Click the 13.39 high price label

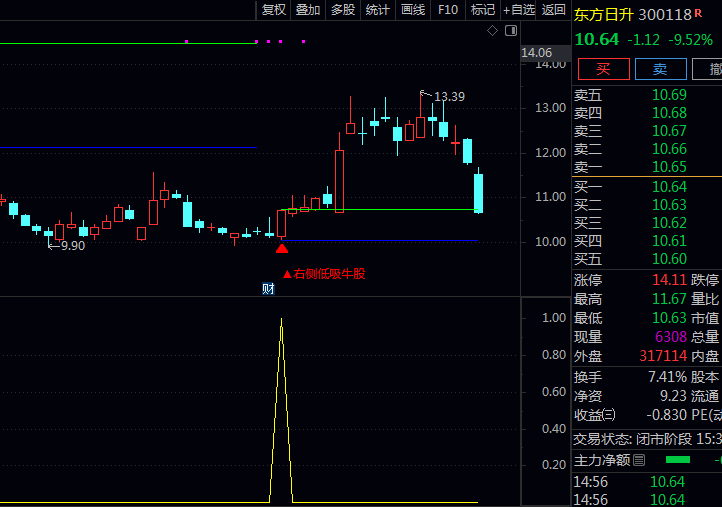click(449, 97)
